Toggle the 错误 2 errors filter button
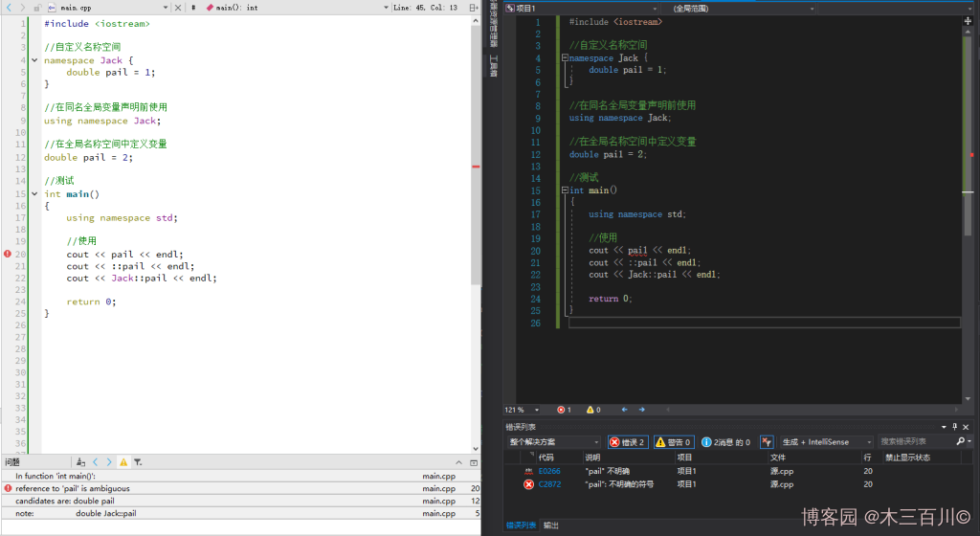This screenshot has width=980, height=536. tap(628, 442)
